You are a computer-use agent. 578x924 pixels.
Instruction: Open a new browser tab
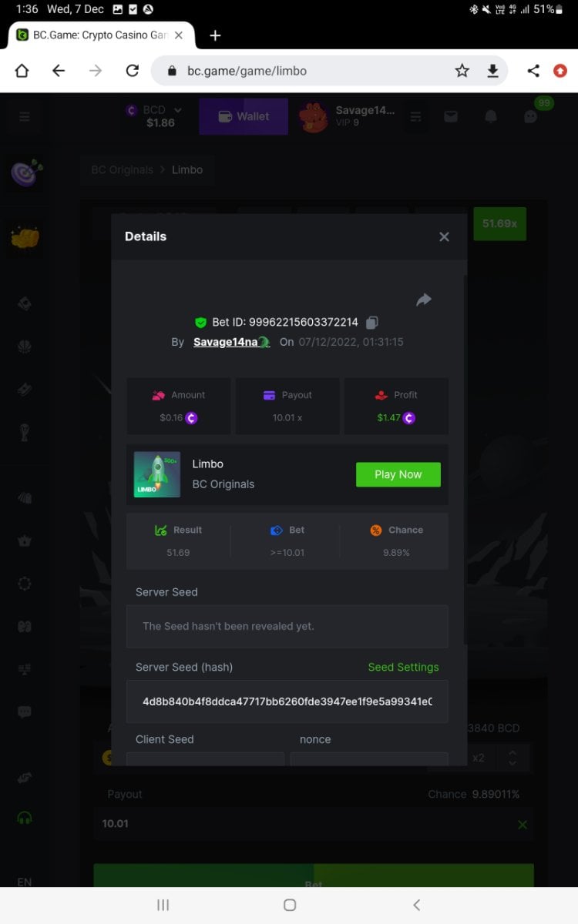pos(215,35)
